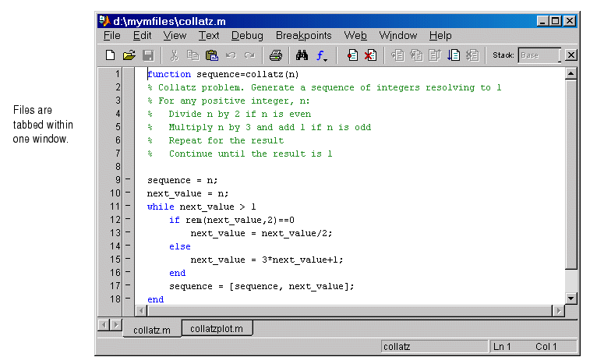
Task: Switch to the collatzplot.m tab
Action: point(217,328)
